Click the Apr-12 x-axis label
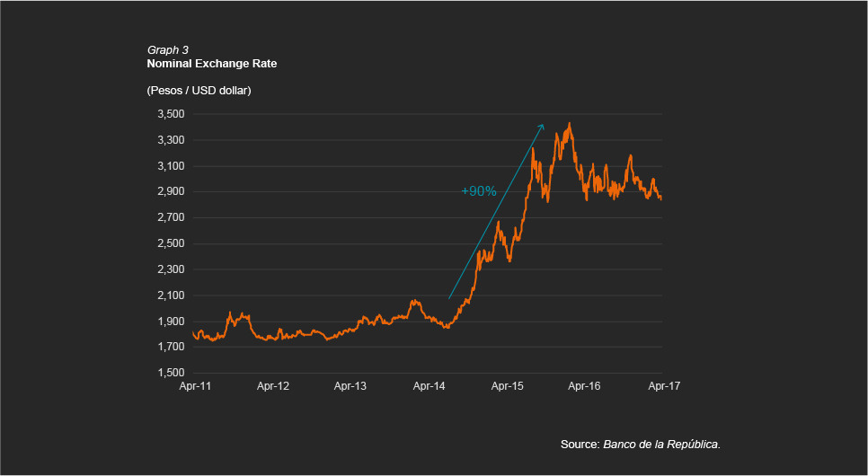 (x=272, y=386)
